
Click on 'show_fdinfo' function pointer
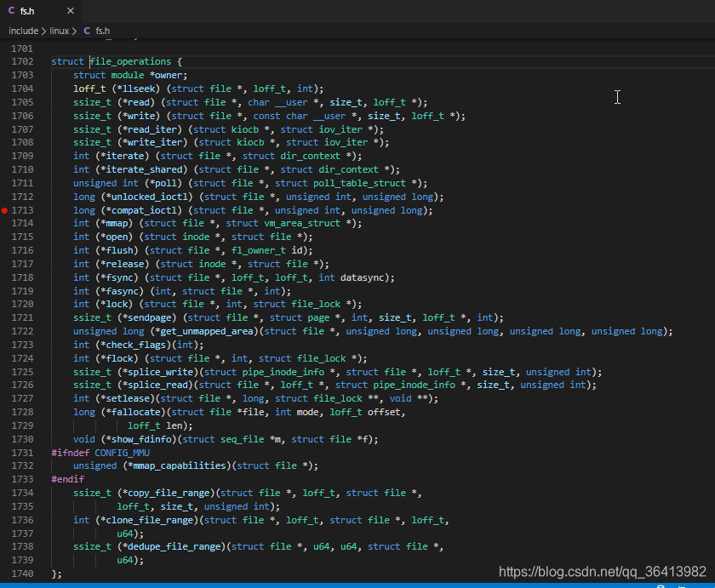point(141,440)
